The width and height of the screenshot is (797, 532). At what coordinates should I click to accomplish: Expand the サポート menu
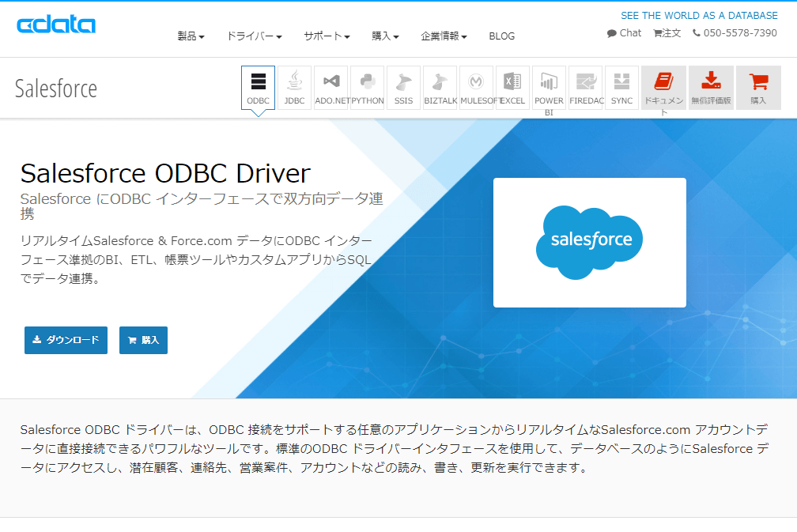(327, 36)
